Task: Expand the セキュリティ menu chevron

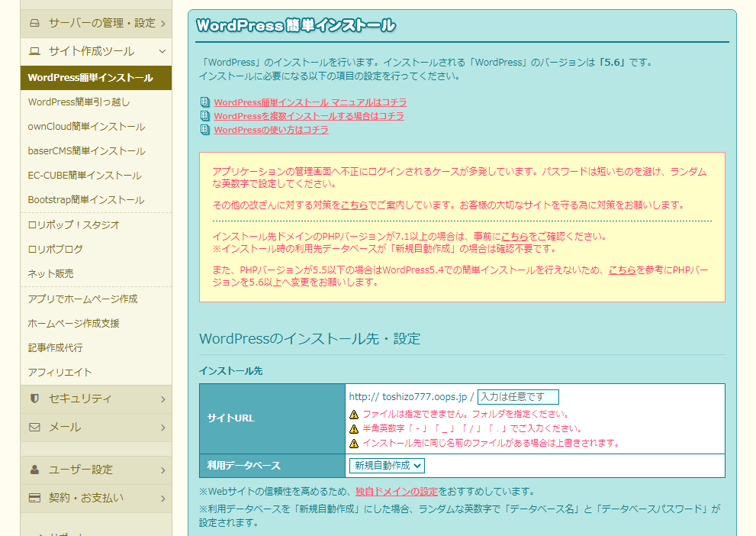Action: click(162, 399)
